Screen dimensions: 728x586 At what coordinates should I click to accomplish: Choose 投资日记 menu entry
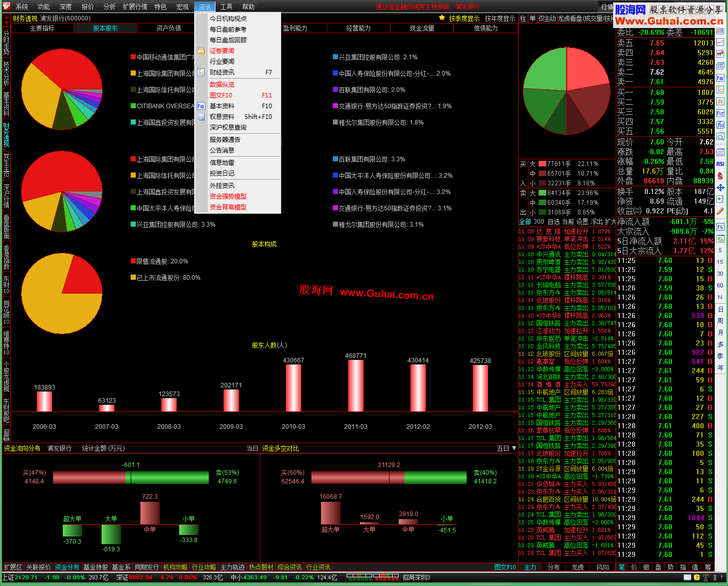(238, 174)
